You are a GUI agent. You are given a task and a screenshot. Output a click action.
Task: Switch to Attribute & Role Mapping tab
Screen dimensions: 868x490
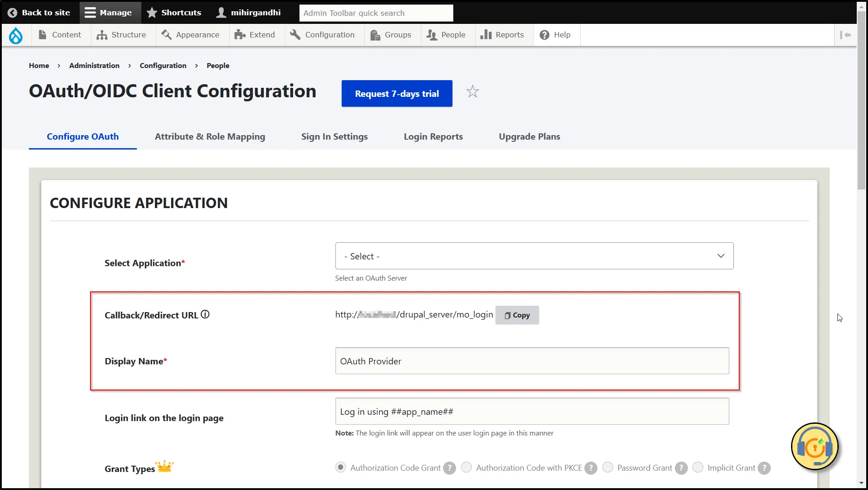click(x=210, y=136)
